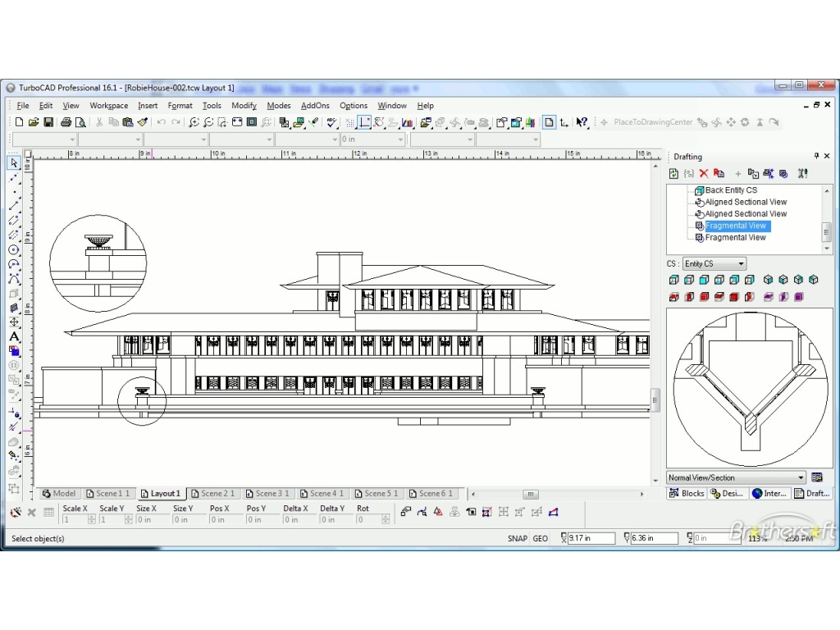Click the green refresh icon in Drafting palette
This screenshot has height=630, width=840.
(x=674, y=173)
